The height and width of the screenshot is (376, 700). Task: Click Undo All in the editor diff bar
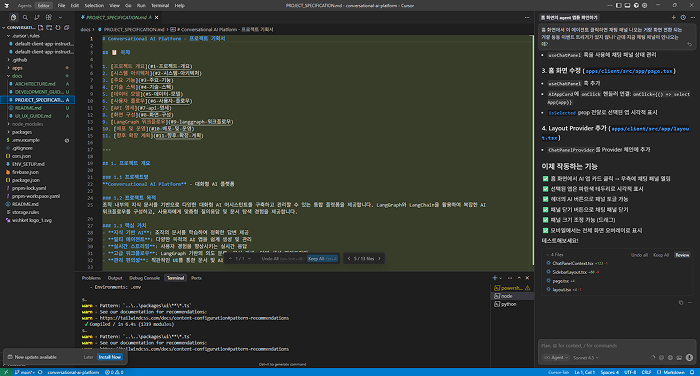(x=282, y=259)
